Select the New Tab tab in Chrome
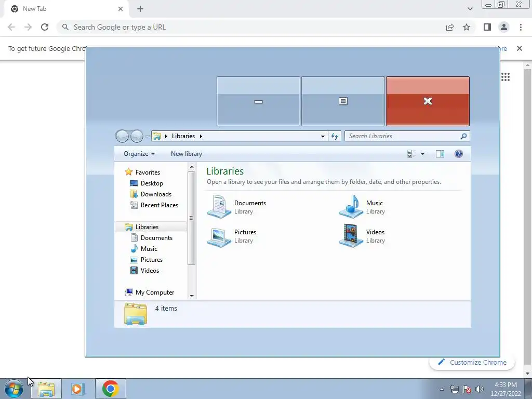This screenshot has height=399, width=532. pos(66,9)
